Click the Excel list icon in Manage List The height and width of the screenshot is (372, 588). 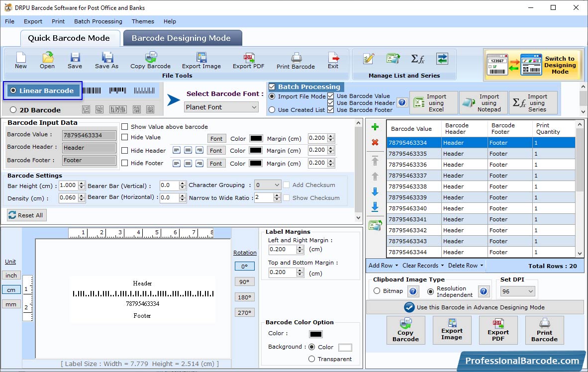pyautogui.click(x=393, y=59)
